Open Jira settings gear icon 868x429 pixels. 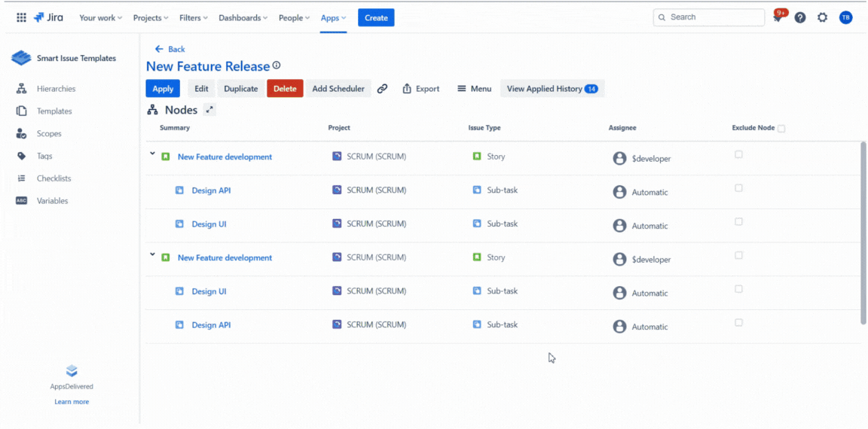pyautogui.click(x=822, y=17)
